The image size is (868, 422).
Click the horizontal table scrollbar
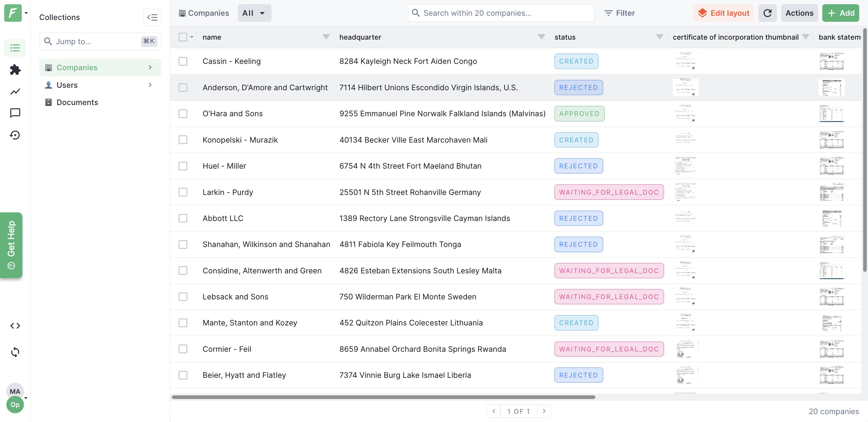(383, 397)
